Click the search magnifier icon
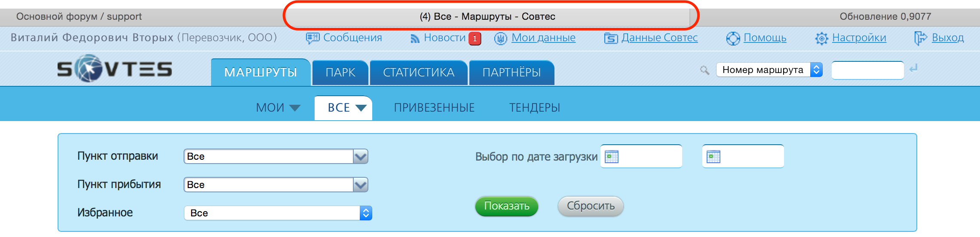This screenshot has height=237, width=980. click(x=704, y=70)
